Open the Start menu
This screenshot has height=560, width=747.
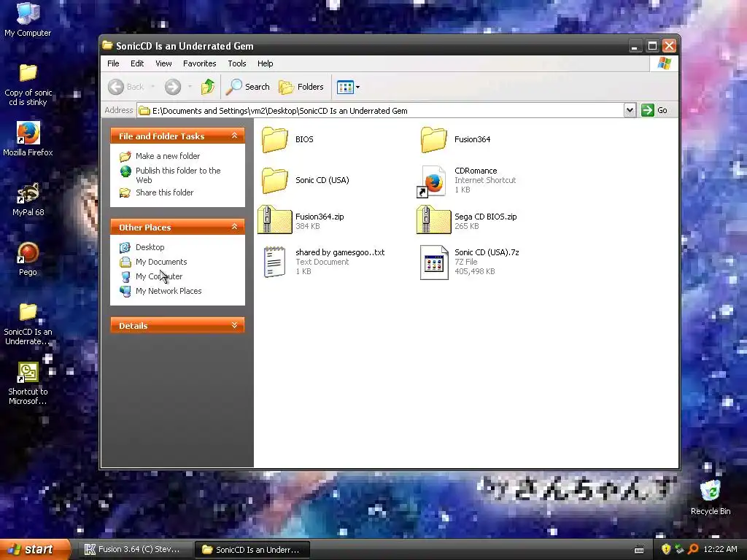[35, 549]
